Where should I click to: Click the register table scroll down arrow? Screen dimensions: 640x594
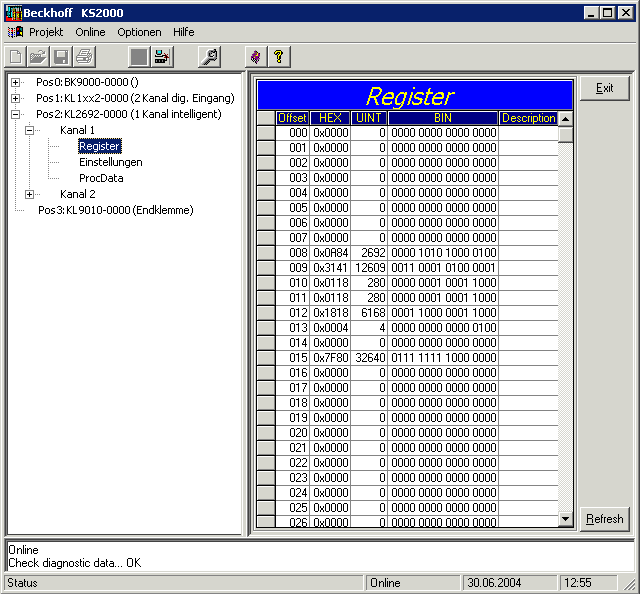click(565, 519)
